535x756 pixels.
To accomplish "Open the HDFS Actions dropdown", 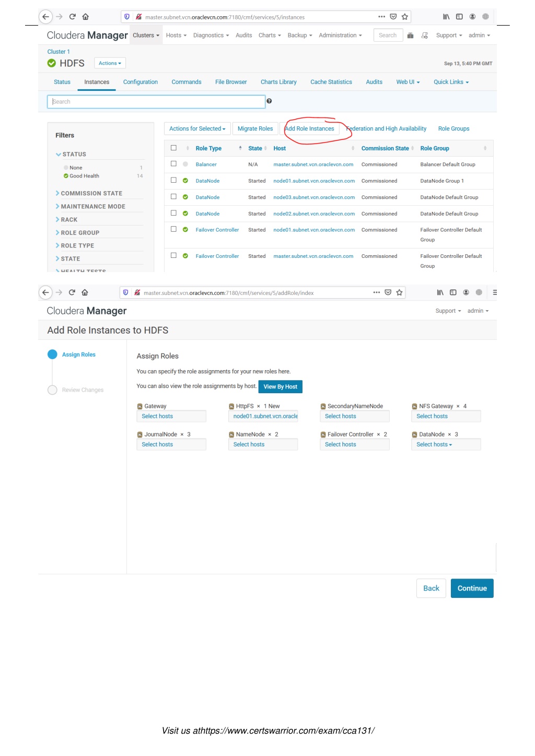I will click(x=110, y=63).
